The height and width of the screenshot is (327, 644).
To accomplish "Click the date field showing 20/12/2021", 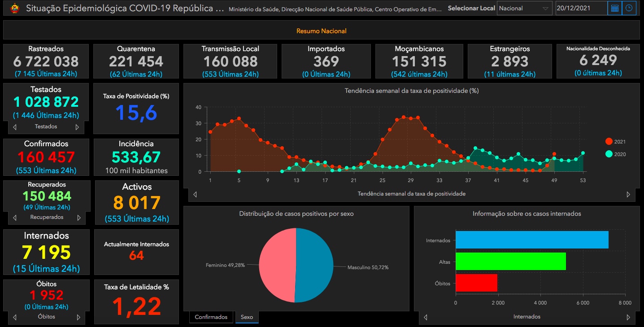I will [581, 8].
